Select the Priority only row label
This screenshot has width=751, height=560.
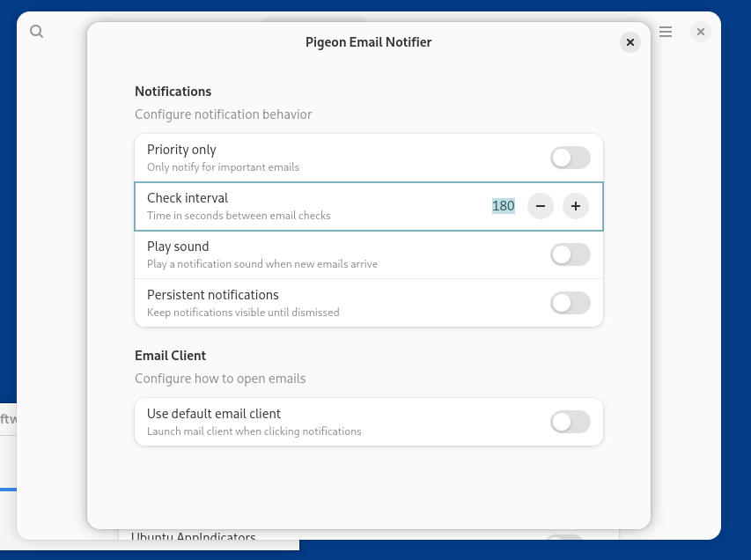point(181,150)
